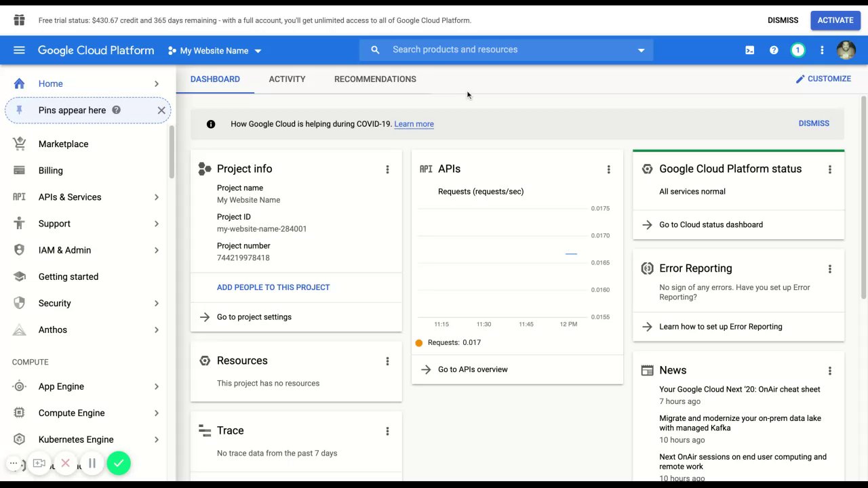The height and width of the screenshot is (488, 868).
Task: Expand the Compute Engine submenu chevron
Action: click(x=157, y=413)
